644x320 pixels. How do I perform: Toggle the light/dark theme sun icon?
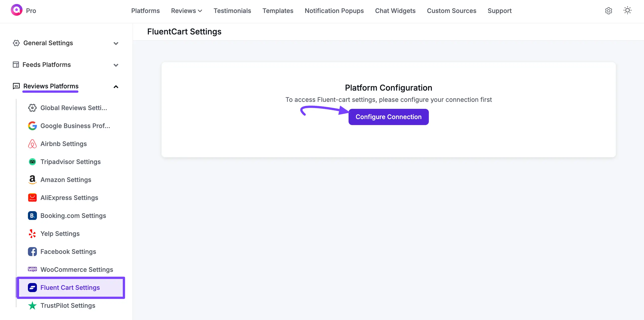(628, 10)
